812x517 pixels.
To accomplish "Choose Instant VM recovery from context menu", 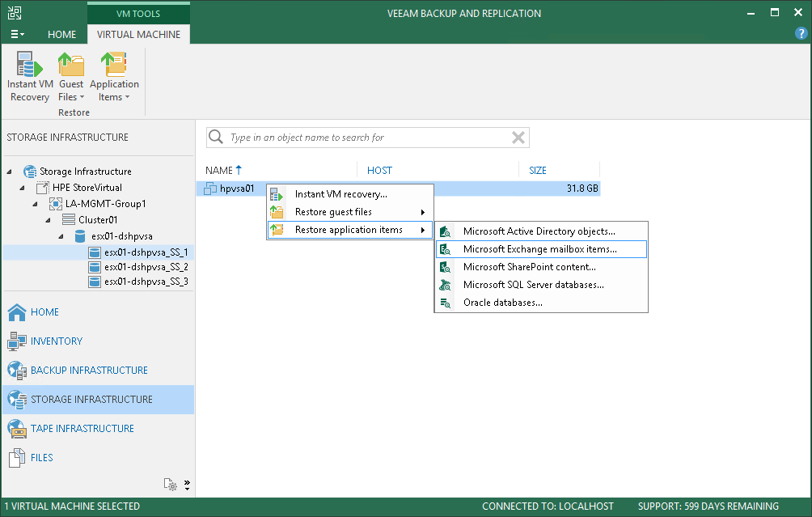I will 350,194.
